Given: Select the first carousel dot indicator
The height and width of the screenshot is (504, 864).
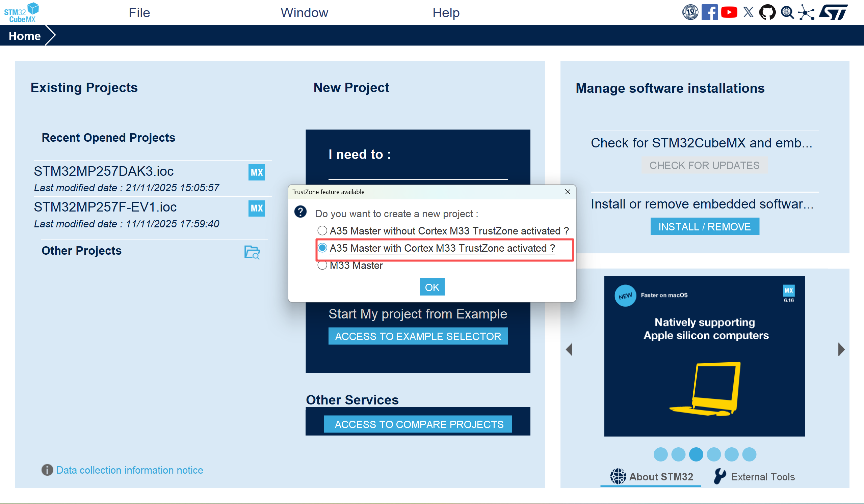Looking at the screenshot, I should coord(660,454).
